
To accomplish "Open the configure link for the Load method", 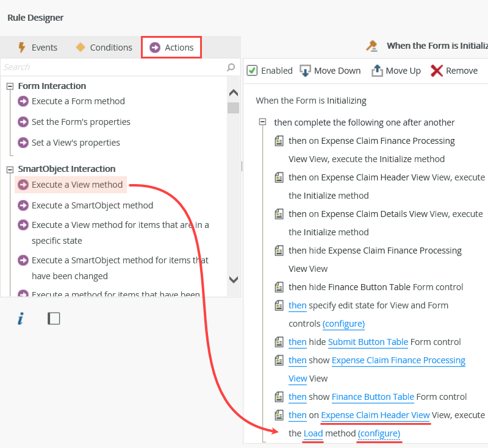I will tap(379, 433).
